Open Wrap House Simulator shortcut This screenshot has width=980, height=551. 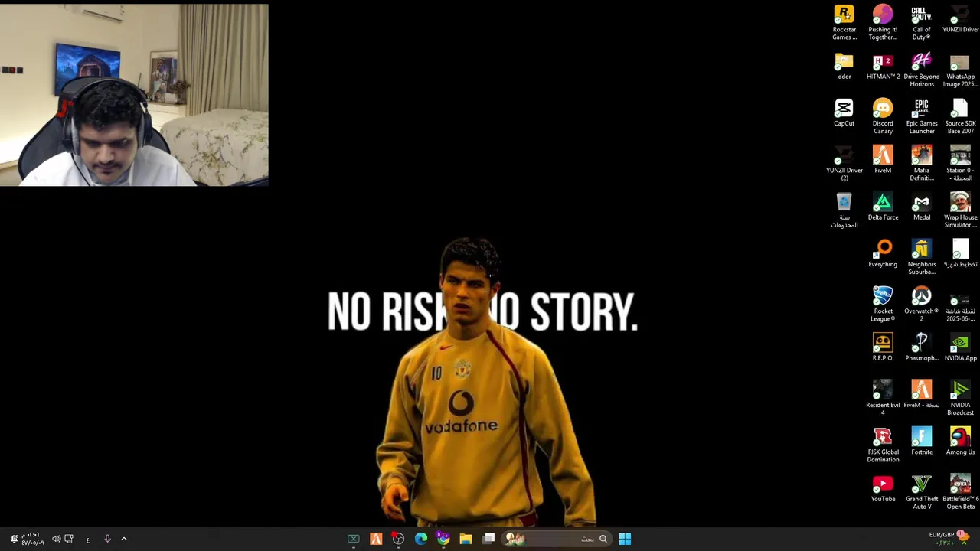click(960, 210)
